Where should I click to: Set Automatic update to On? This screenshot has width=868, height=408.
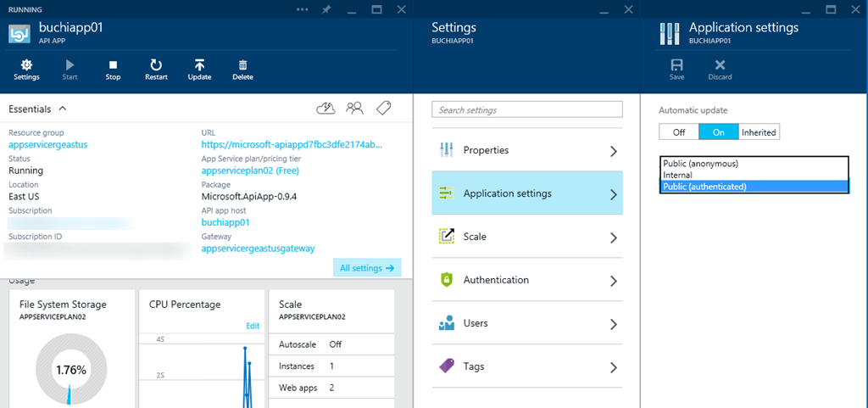pos(718,132)
